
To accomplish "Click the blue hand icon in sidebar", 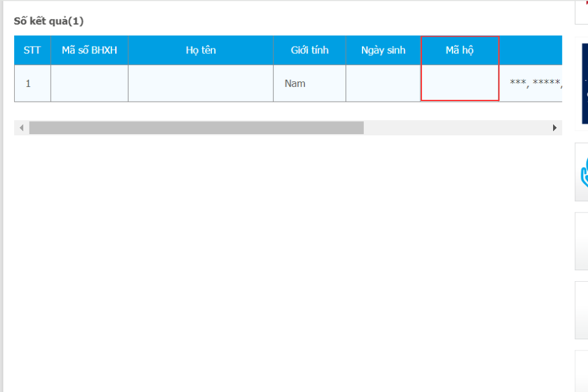I will pyautogui.click(x=584, y=172).
